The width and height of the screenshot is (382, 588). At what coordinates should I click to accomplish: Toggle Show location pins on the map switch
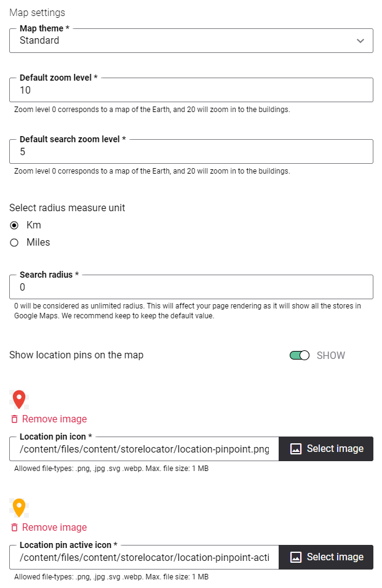300,355
